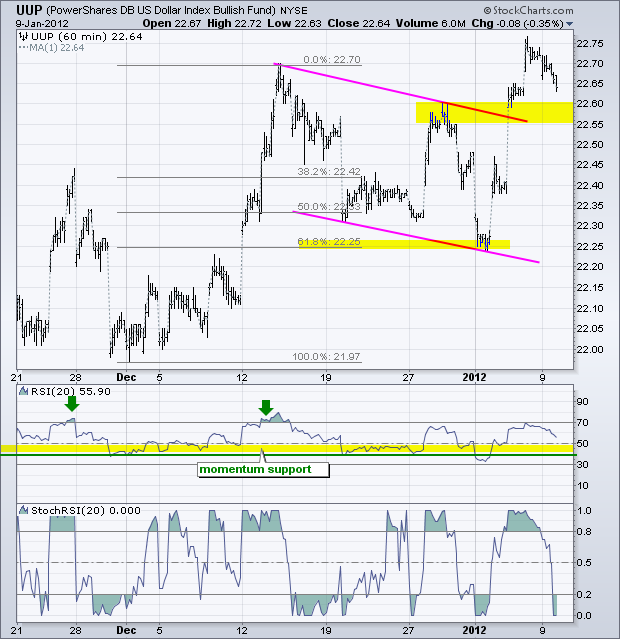The image size is (620, 639).
Task: Select the 'Open 22.67' value in the header
Action: (172, 24)
